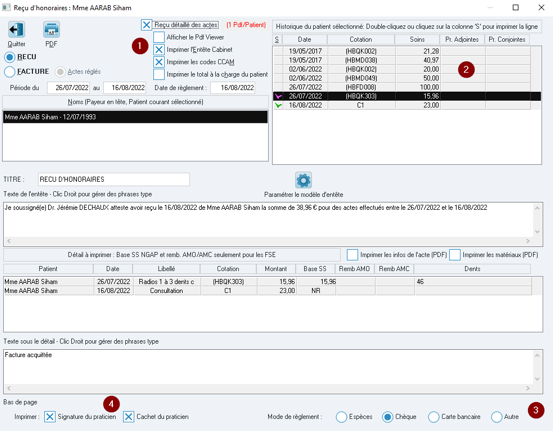
Task: Maximize the Reçu d'honoraires window
Action: point(515,7)
